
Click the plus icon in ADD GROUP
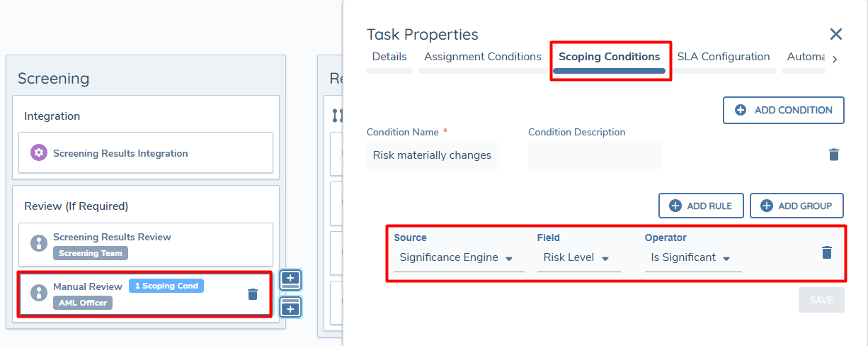767,206
